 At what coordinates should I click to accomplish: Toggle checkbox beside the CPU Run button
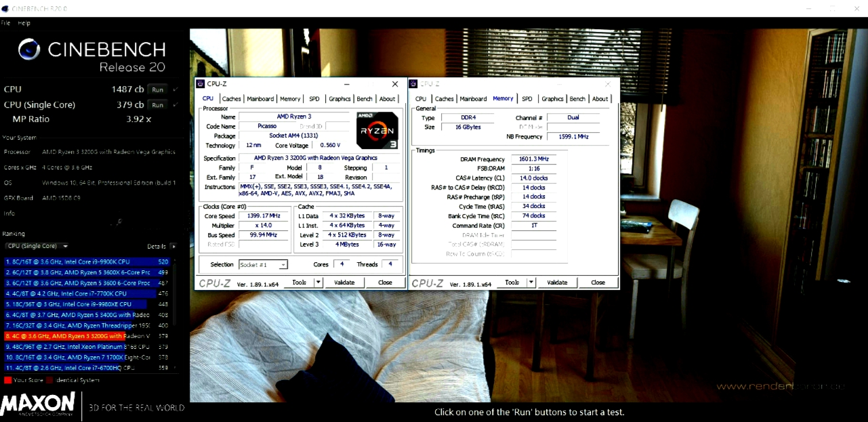tap(176, 89)
